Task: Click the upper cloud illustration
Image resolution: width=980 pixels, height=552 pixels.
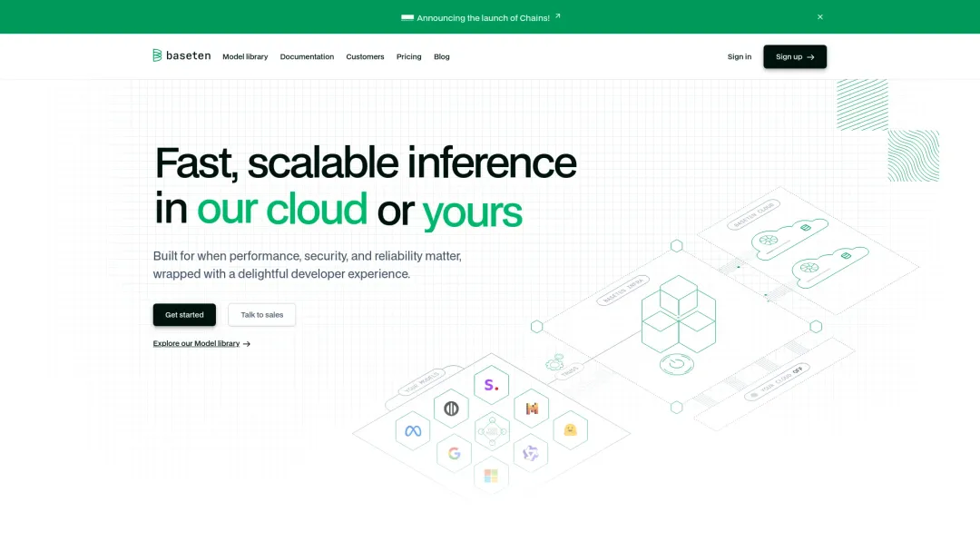Action: tap(790, 238)
